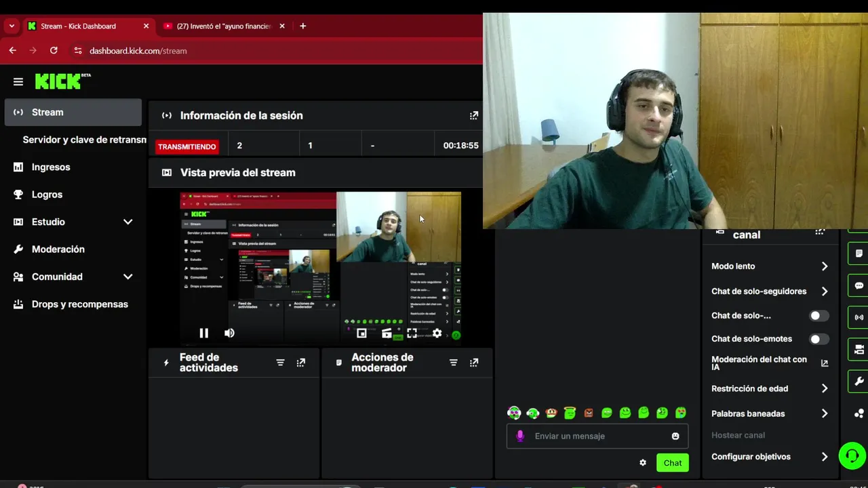The image size is (868, 488).
Task: Click the purple microphone icon in chat
Action: pyautogui.click(x=520, y=436)
